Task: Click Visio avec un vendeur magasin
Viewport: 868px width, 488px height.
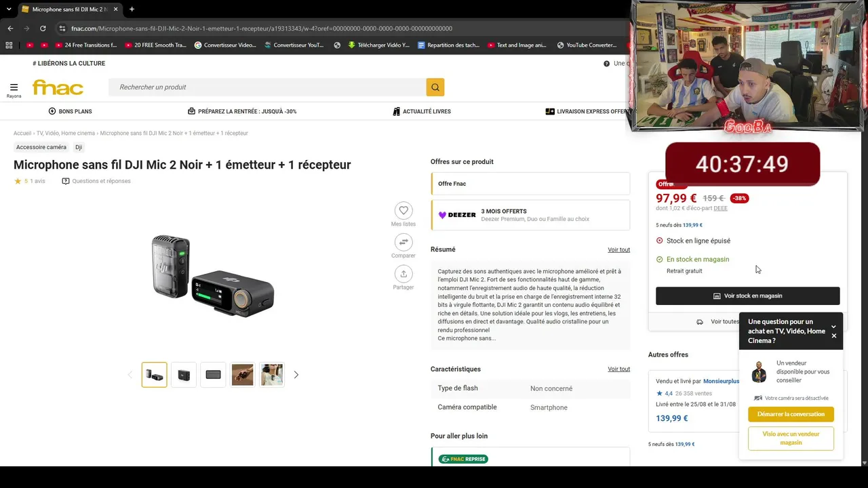Action: [x=791, y=439]
